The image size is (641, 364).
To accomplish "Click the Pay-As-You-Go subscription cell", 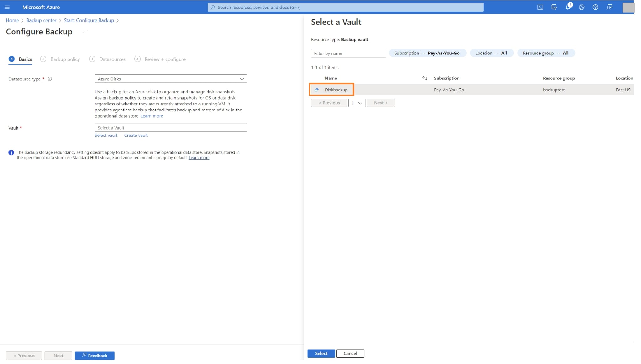I will click(x=449, y=90).
